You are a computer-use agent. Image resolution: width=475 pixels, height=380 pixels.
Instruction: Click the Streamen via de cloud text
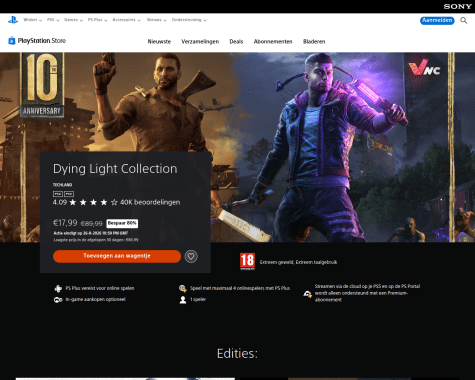367,293
